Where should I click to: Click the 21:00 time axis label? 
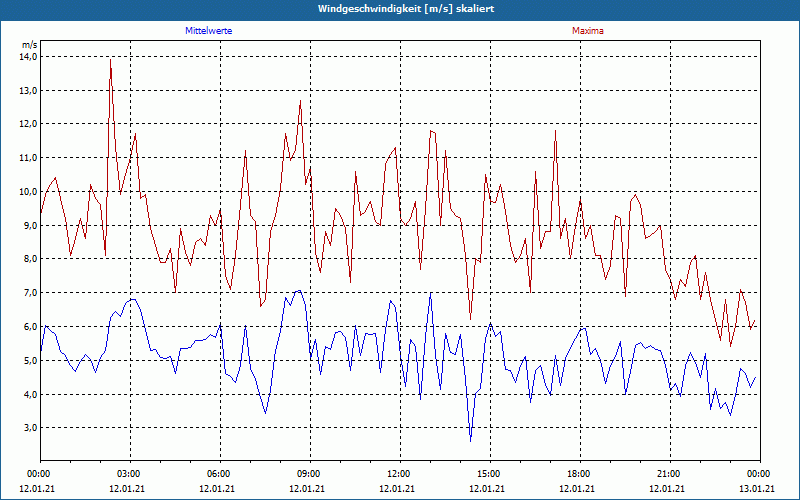click(667, 474)
